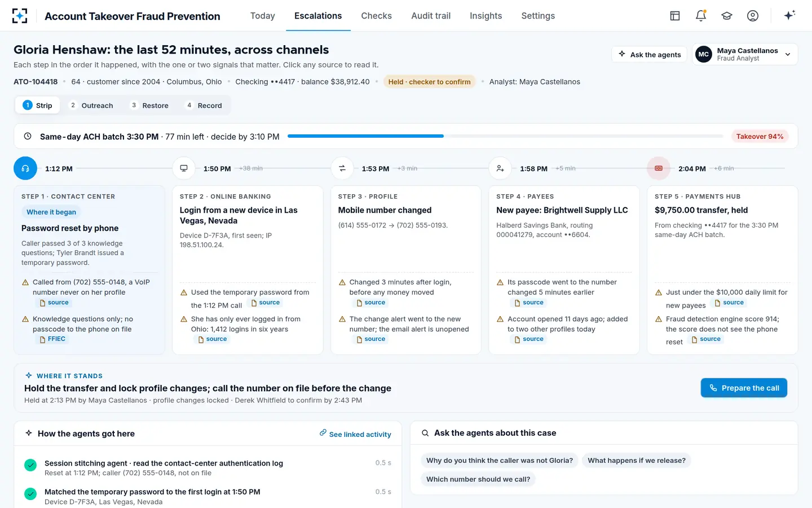Viewport: 812px width, 508px height.
Task: Select the Record step tab
Action: point(204,106)
